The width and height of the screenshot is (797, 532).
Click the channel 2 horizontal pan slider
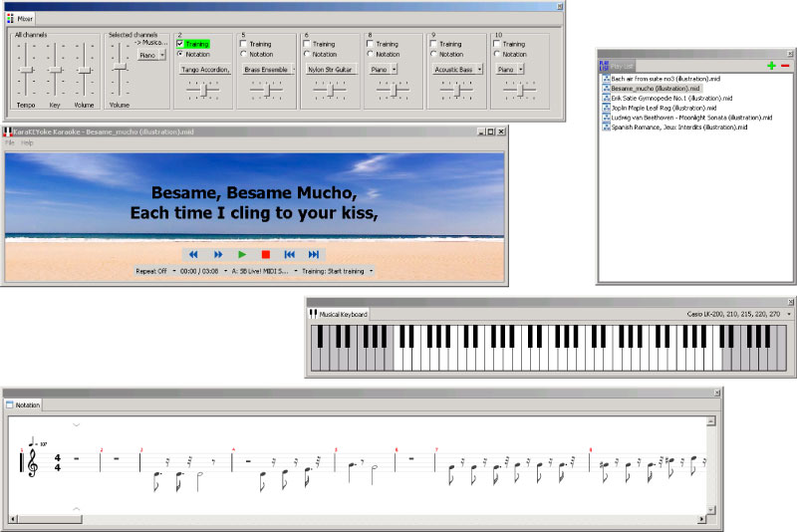(203, 91)
